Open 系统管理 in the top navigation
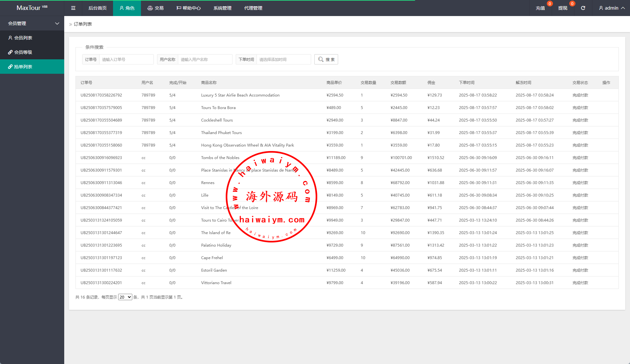 point(223,8)
